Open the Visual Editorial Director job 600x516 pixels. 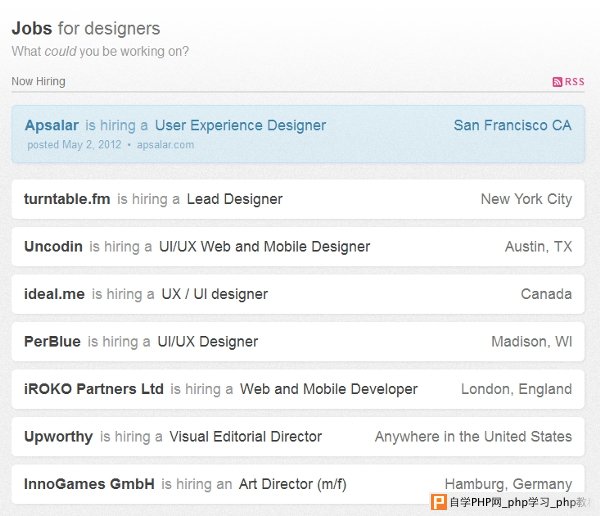pyautogui.click(x=245, y=436)
